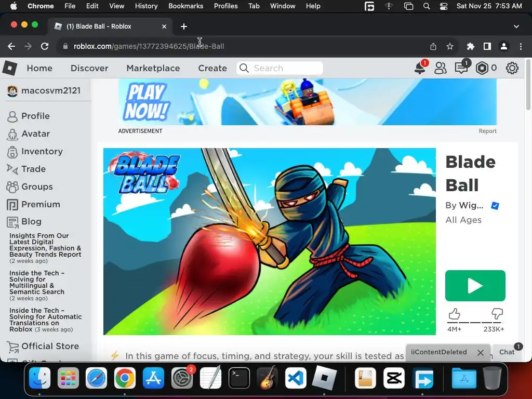Open Blog in the sidebar
Screen dimensions: 532x399
(24, 221)
